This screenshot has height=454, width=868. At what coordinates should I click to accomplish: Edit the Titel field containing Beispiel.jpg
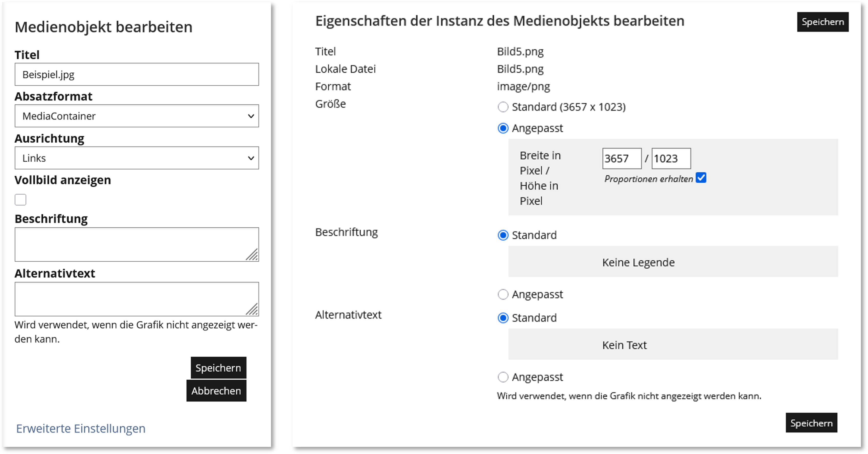(136, 74)
